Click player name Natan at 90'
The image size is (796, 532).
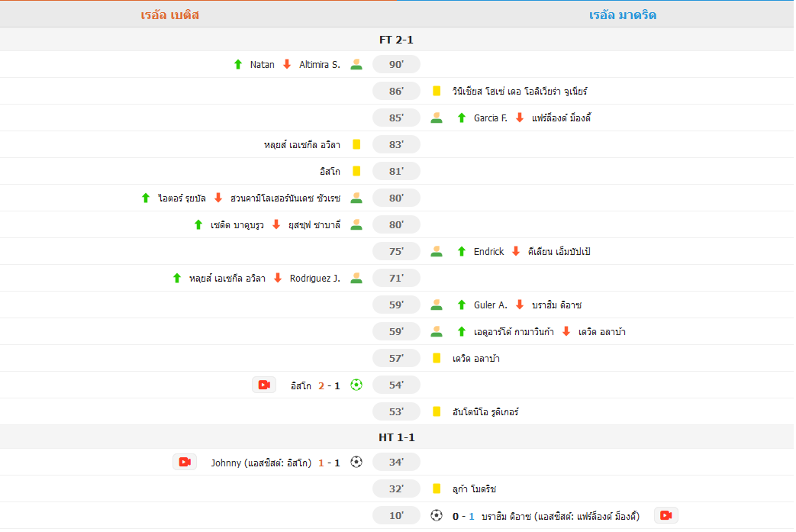click(262, 64)
